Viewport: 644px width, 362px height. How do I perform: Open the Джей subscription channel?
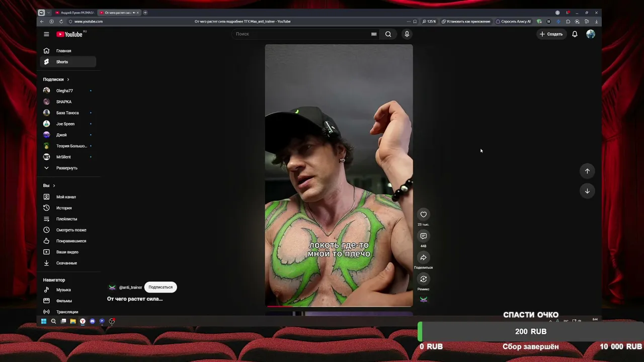(68, 135)
